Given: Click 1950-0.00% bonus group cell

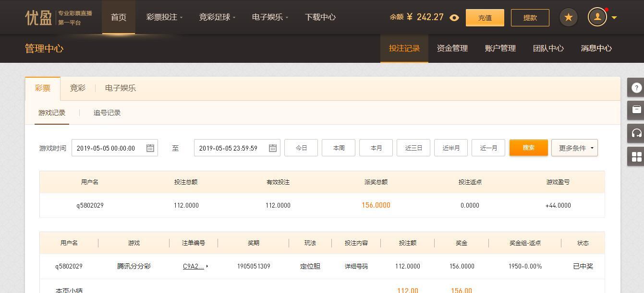Looking at the screenshot, I should click(525, 267).
